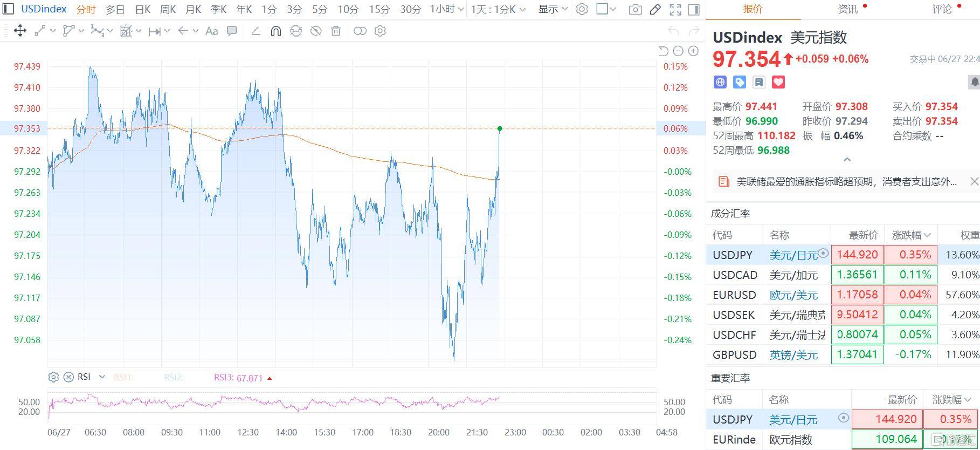This screenshot has width=980, height=450.
Task: Toggle the side panel layout icon
Action: 694,9
